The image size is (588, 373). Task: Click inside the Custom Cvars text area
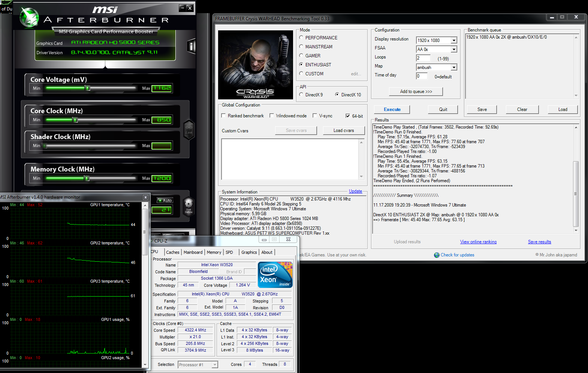point(290,159)
